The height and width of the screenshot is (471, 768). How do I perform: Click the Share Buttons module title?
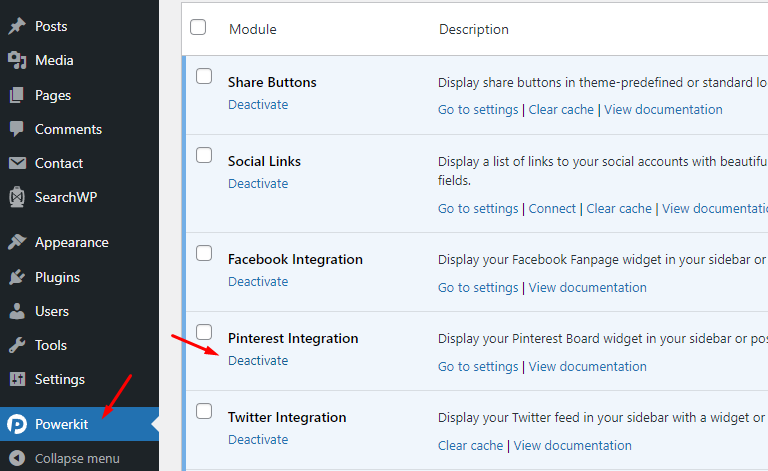(272, 82)
